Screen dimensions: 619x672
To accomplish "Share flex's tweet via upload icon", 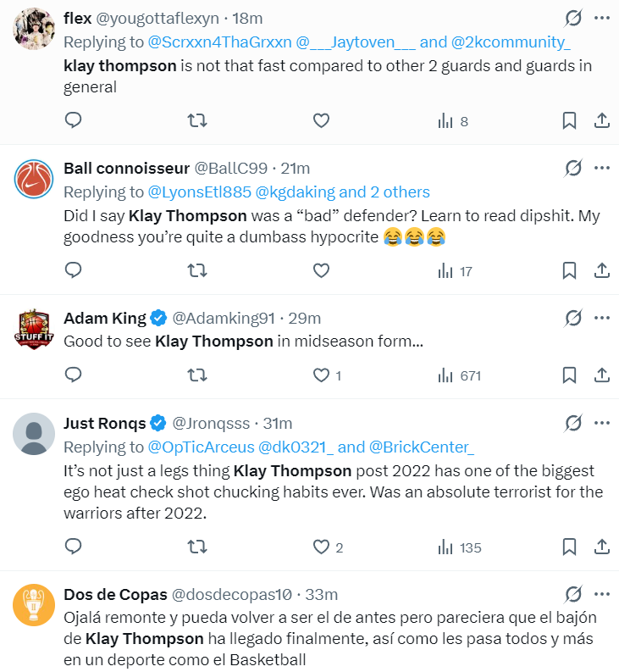I will point(602,120).
